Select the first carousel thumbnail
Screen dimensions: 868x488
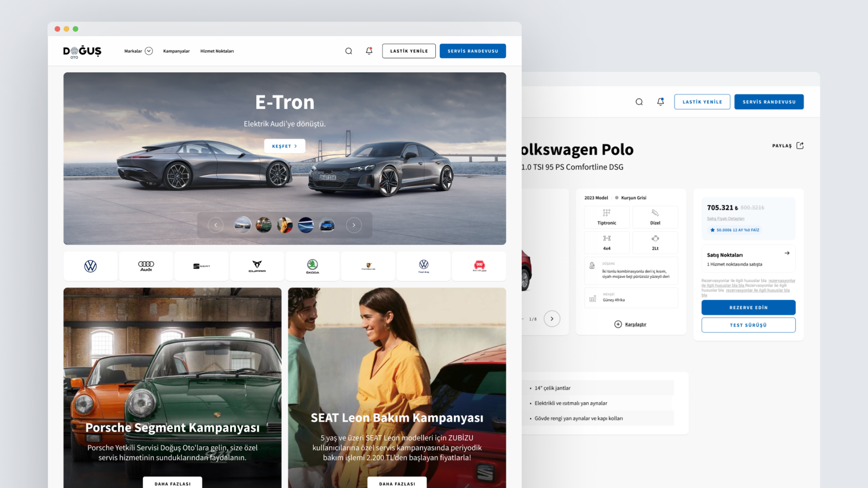point(242,225)
